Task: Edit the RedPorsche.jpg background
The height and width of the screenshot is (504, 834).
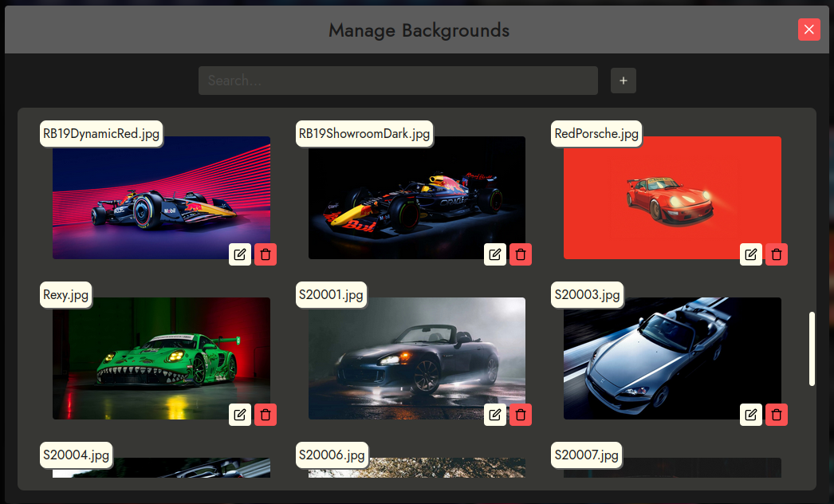Action: pos(750,254)
